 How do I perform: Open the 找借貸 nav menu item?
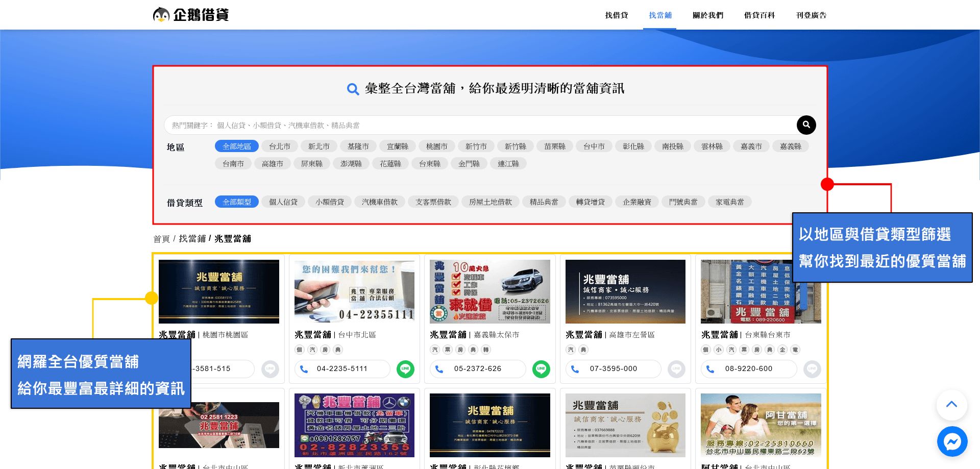pos(617,15)
